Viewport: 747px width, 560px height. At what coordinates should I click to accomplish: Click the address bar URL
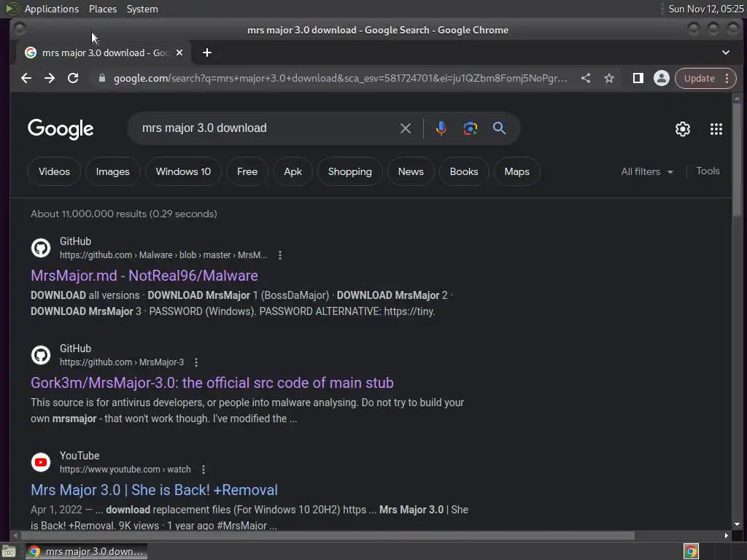340,78
